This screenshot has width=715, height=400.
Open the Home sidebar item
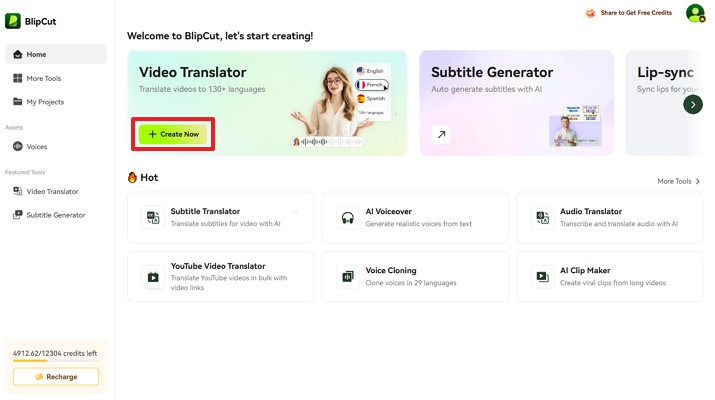56,54
